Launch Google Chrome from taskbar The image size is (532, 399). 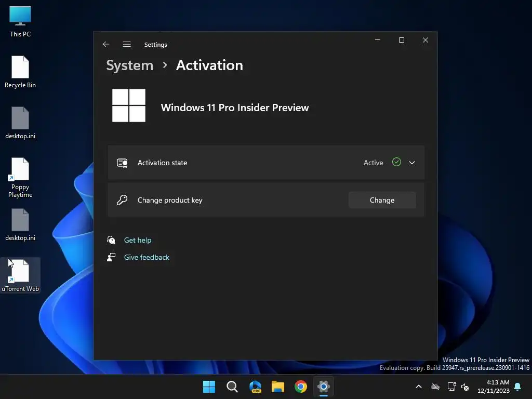pos(301,387)
